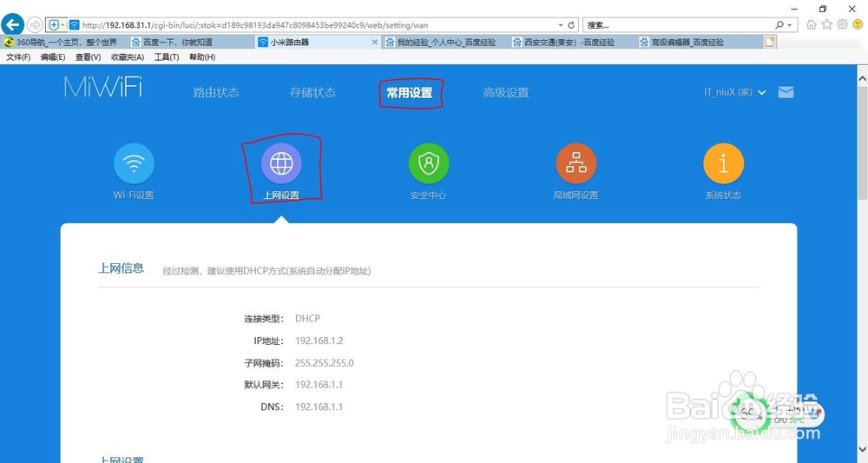Switch to the 路由状态 tab
This screenshot has width=868, height=463.
[216, 92]
